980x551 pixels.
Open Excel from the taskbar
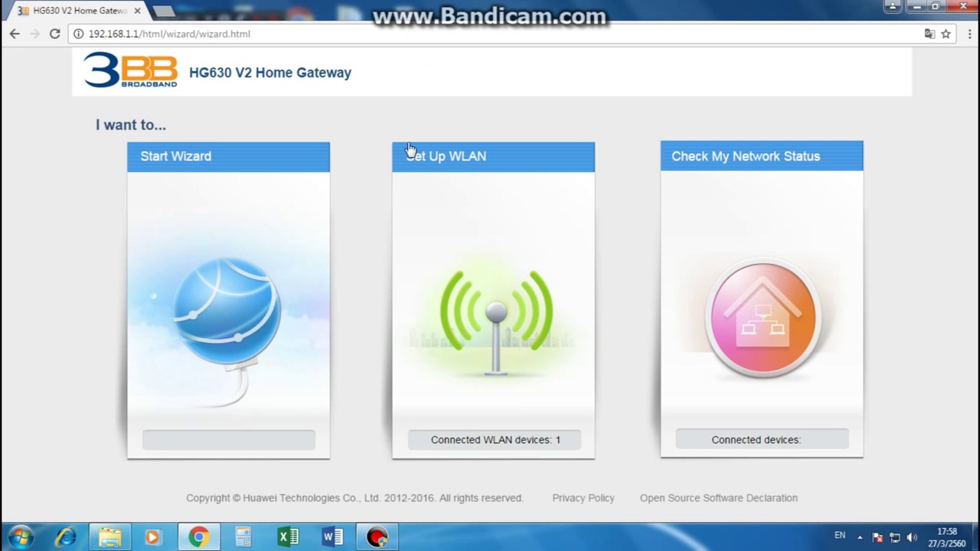pyautogui.click(x=288, y=536)
